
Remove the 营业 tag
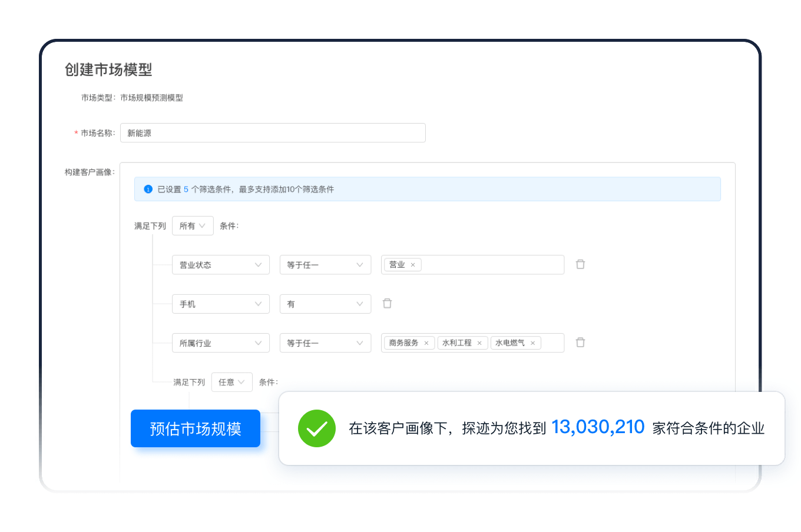pos(413,265)
